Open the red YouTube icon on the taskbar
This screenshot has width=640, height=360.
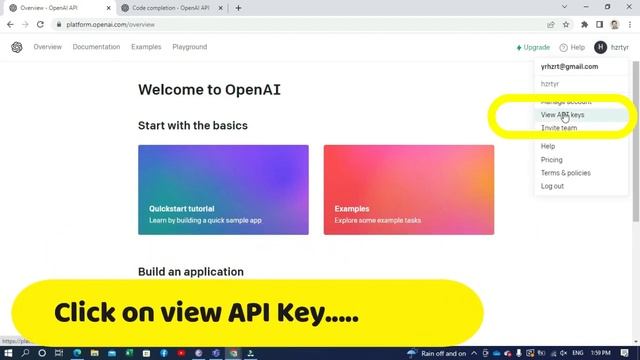pos(181,353)
